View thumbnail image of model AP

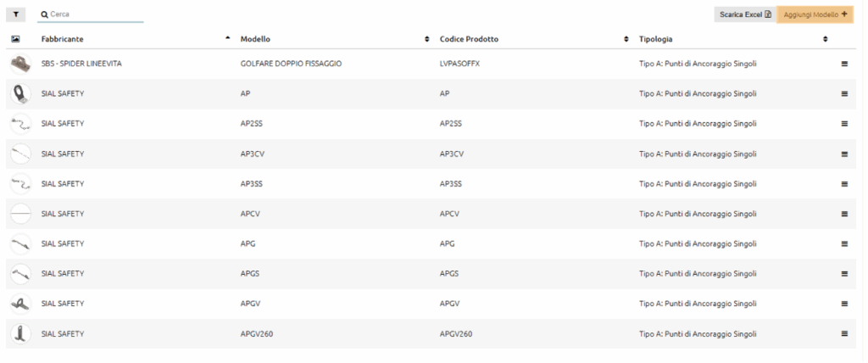pos(20,93)
